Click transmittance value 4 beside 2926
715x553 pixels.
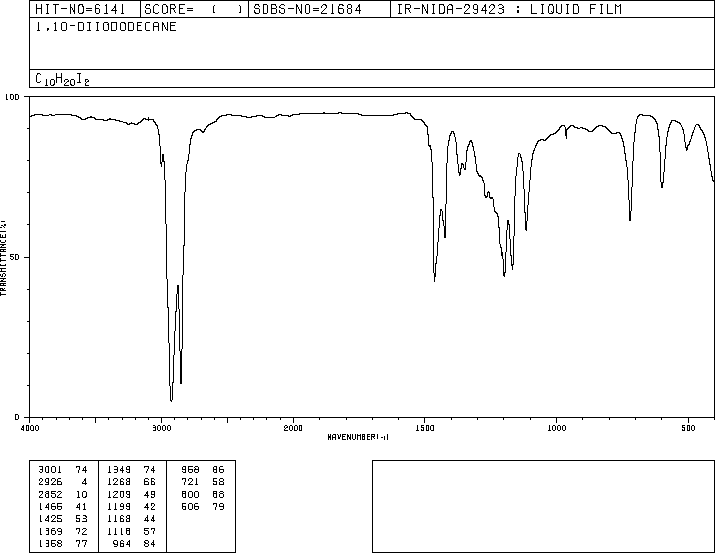tap(84, 482)
